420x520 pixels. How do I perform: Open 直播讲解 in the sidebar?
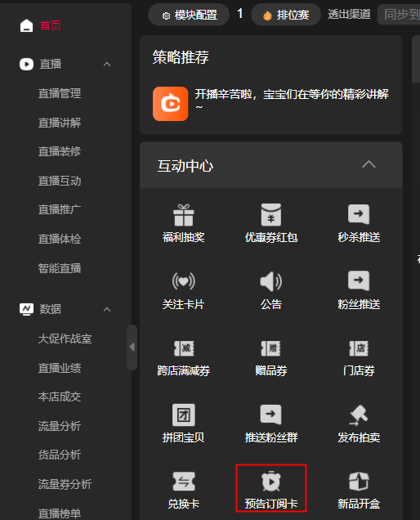[x=60, y=123]
